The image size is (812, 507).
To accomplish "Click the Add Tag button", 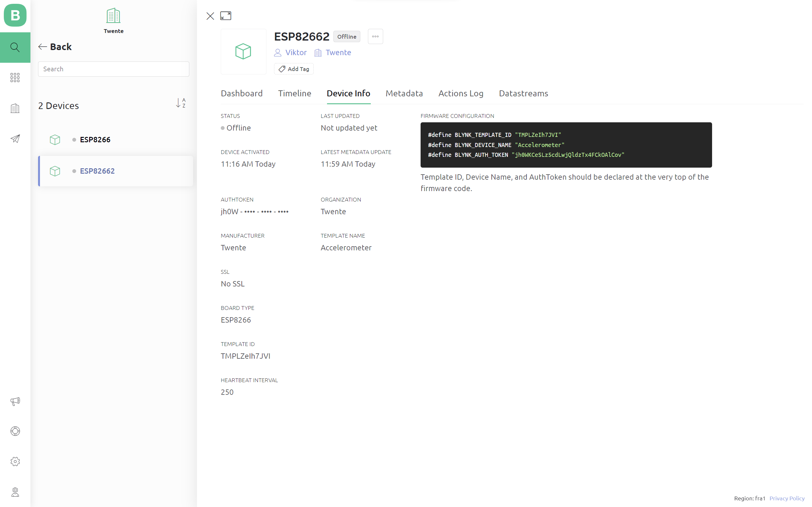I will click(294, 69).
